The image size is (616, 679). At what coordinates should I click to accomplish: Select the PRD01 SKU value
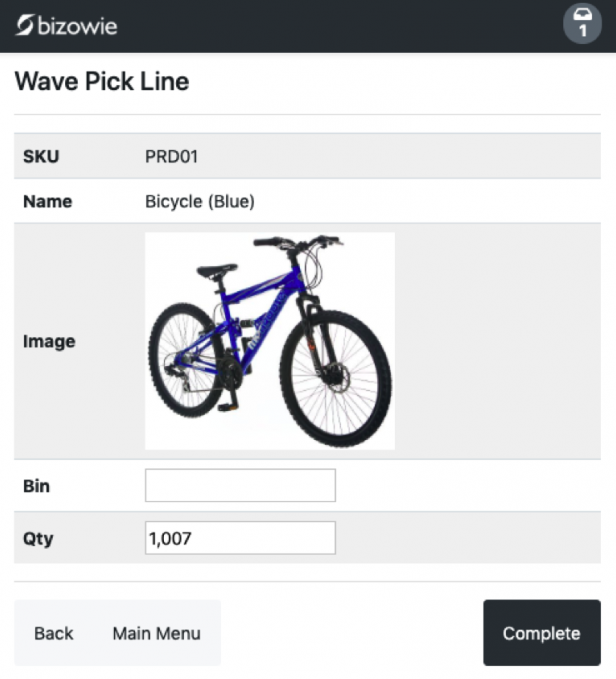click(173, 156)
